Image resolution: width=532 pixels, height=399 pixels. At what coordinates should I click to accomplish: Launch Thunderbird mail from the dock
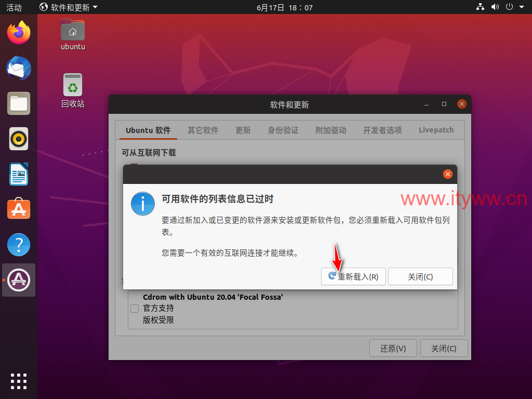tap(19, 68)
